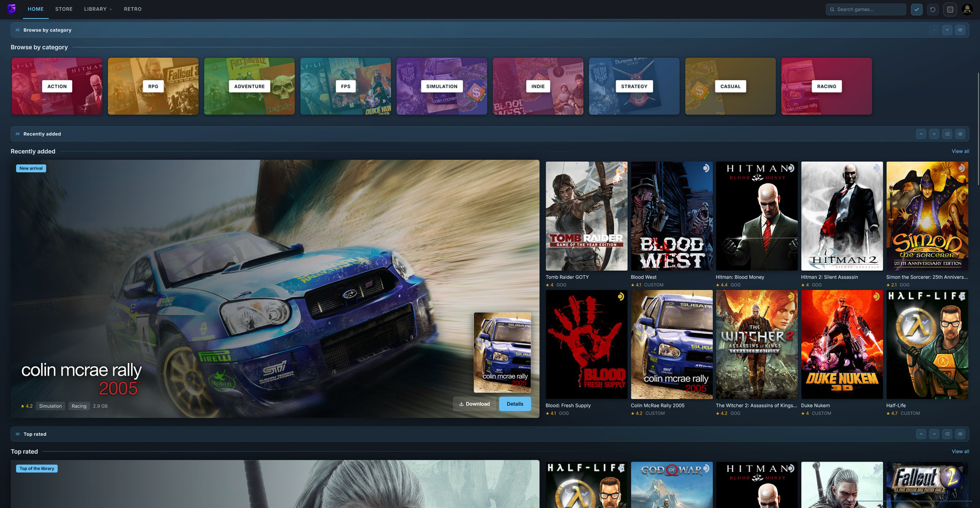Open Blood West game cover
The width and height of the screenshot is (980, 508).
671,216
